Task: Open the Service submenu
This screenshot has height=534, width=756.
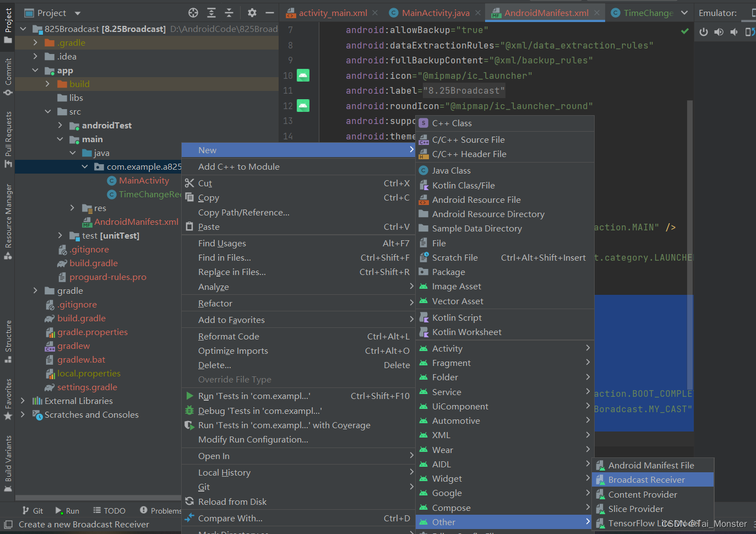Action: [x=505, y=392]
